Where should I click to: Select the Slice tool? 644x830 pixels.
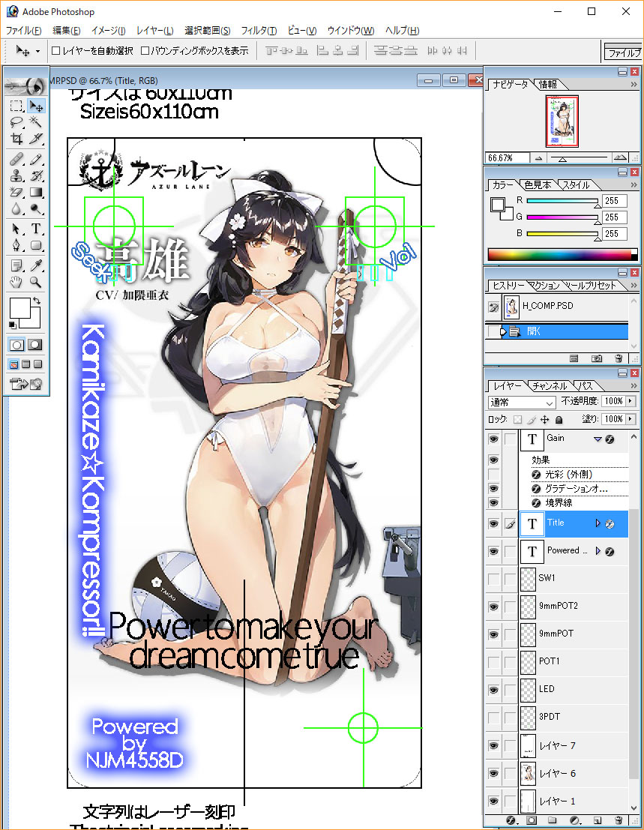click(x=35, y=139)
